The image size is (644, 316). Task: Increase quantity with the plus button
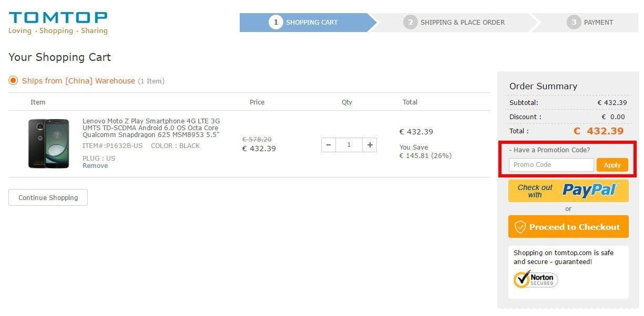pyautogui.click(x=370, y=145)
